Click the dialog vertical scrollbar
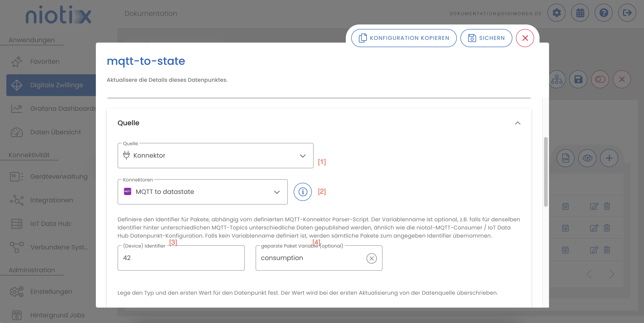This screenshot has height=323, width=644. tap(546, 172)
